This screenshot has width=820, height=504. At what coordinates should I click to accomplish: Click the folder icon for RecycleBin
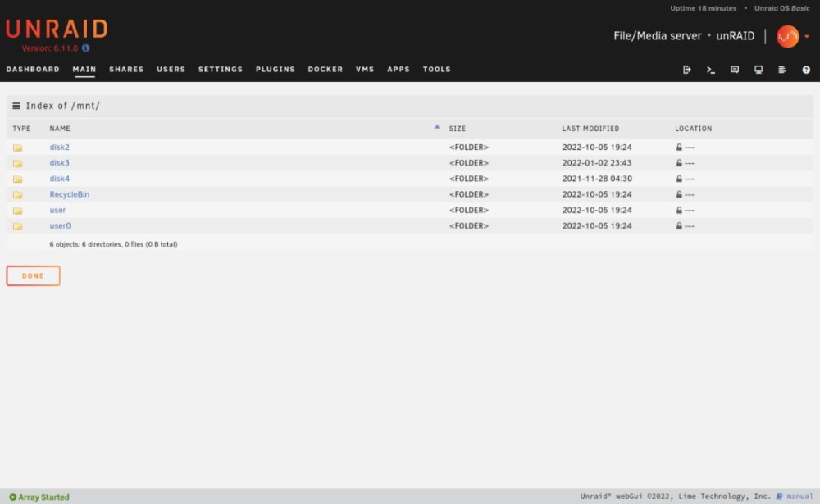tap(18, 194)
